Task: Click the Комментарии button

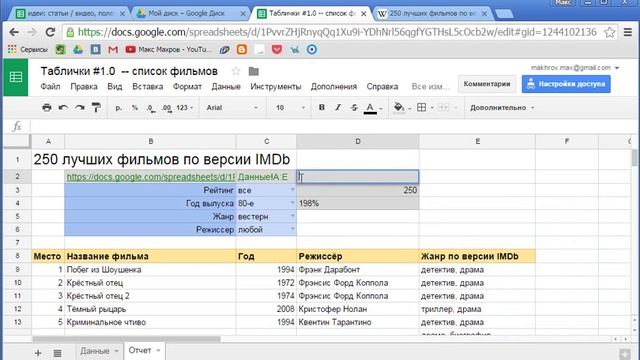Action: [x=487, y=84]
